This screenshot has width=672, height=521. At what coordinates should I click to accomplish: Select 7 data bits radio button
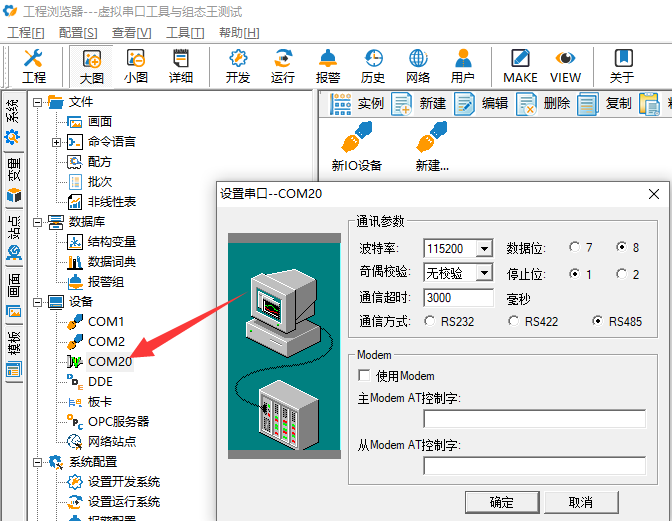click(x=574, y=247)
